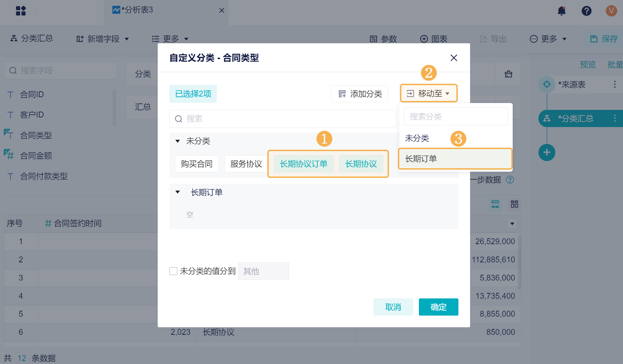Click the app grid home icon
Image resolution: width=623 pixels, height=364 pixels.
21,11
